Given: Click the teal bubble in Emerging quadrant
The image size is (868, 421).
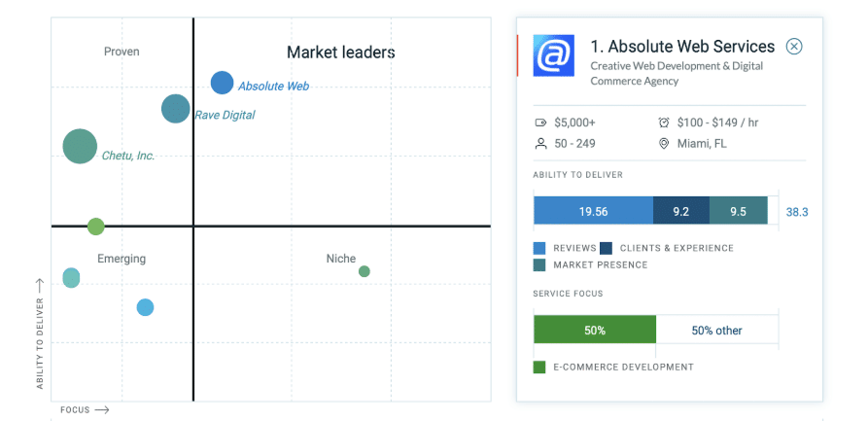Looking at the screenshot, I should [x=71, y=277].
